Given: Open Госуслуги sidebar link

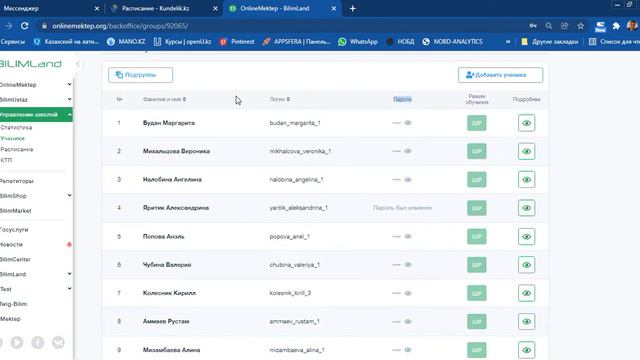Looking at the screenshot, I should pos(14,229).
